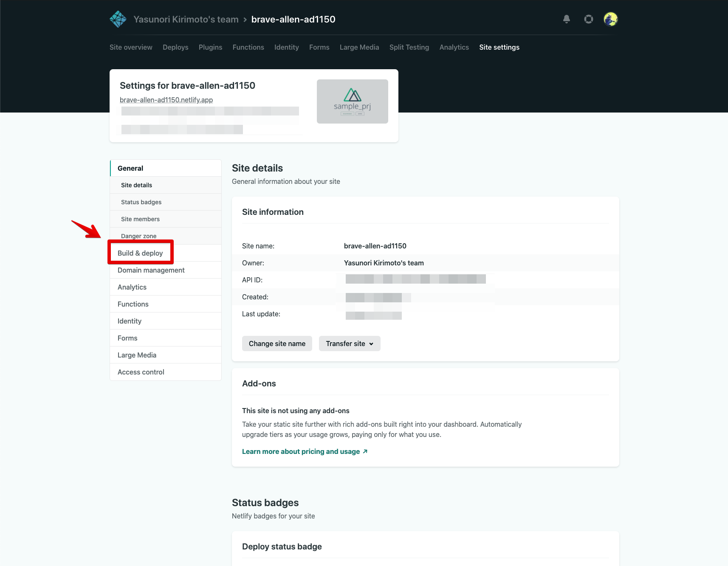Screen dimensions: 728x566
Task: Click the API ID label
Action: coord(252,280)
